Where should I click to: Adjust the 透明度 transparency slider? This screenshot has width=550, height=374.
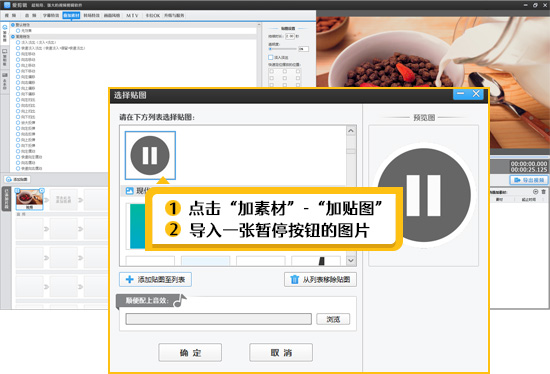coord(283,49)
